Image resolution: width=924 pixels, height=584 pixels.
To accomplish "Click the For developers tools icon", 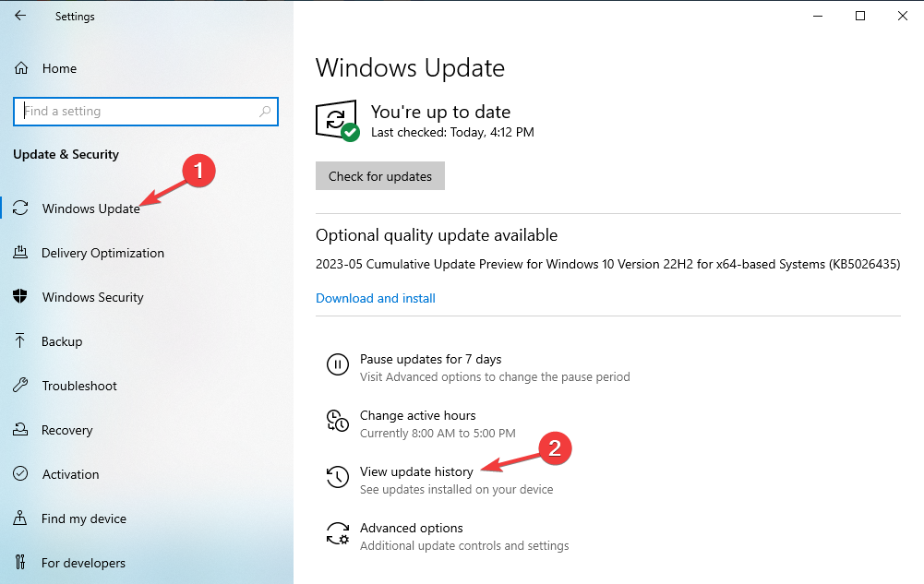I will tap(20, 562).
